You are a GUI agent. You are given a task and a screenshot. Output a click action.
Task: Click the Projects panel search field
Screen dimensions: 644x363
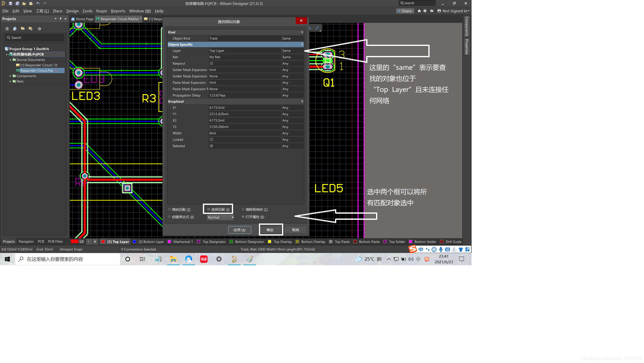coord(35,38)
